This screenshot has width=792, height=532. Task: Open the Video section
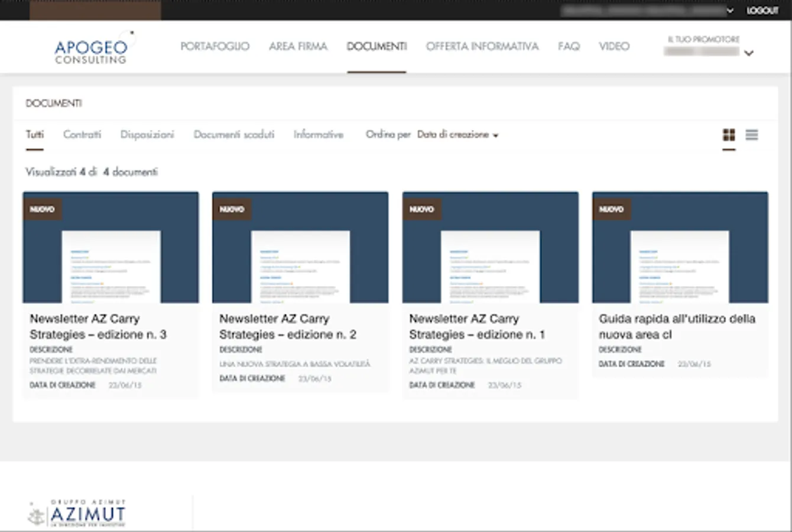pos(614,46)
